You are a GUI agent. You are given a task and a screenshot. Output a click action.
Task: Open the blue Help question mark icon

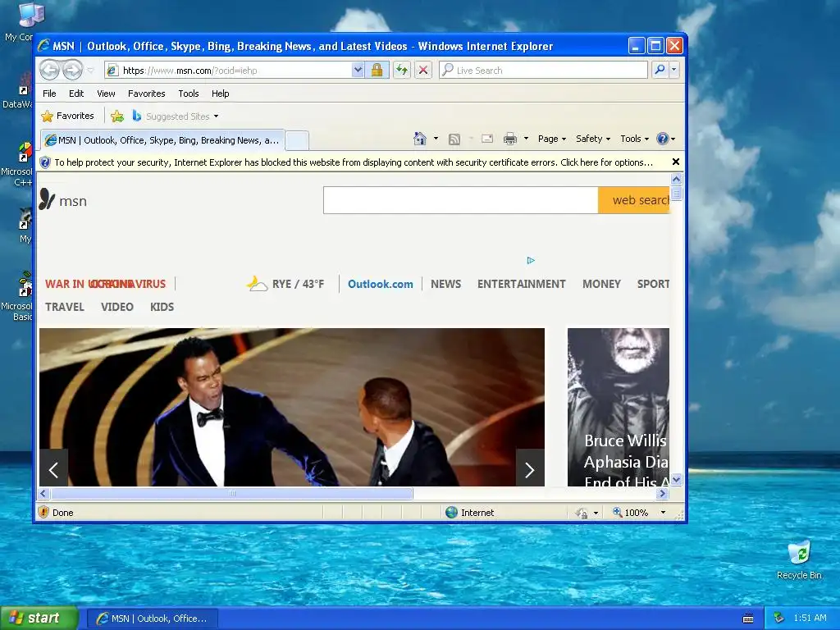[x=663, y=139]
